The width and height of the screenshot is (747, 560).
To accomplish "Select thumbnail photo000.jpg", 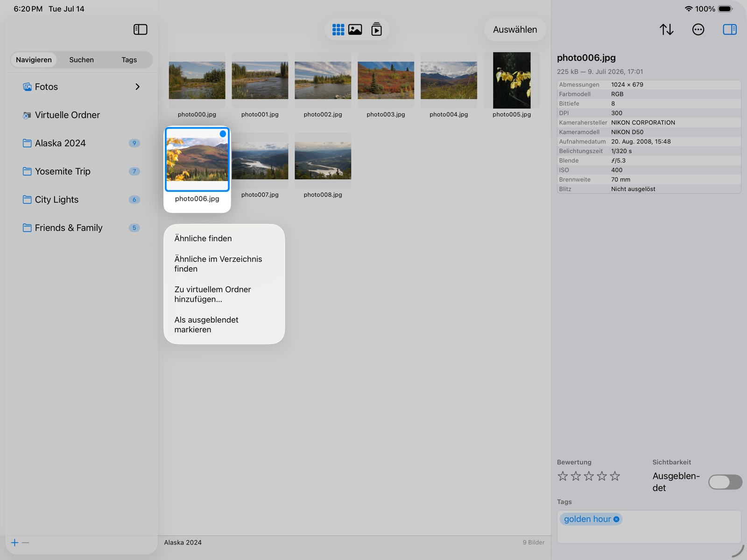I will pyautogui.click(x=197, y=80).
